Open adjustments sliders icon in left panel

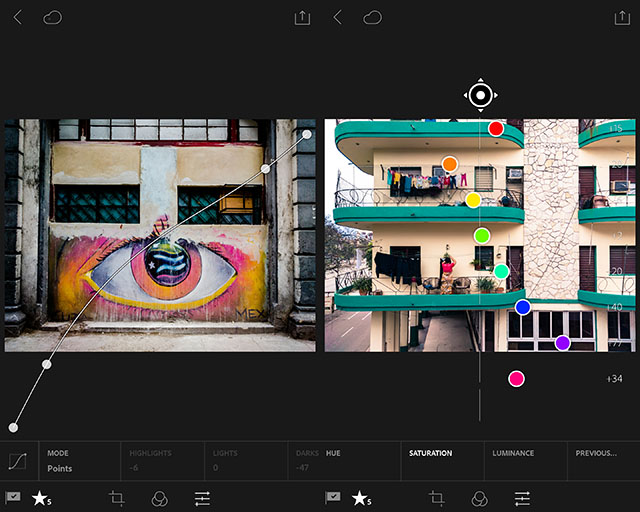click(202, 499)
